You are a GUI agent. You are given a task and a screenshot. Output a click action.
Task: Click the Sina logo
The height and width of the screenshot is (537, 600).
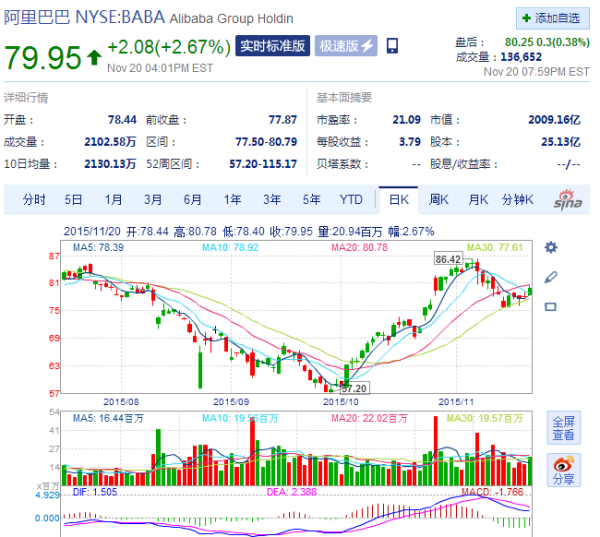(x=568, y=200)
